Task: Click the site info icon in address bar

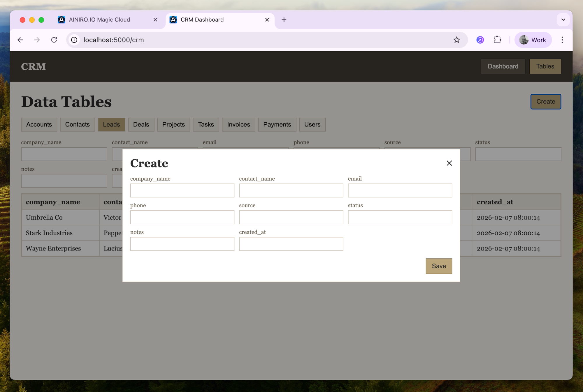Action: 74,40
